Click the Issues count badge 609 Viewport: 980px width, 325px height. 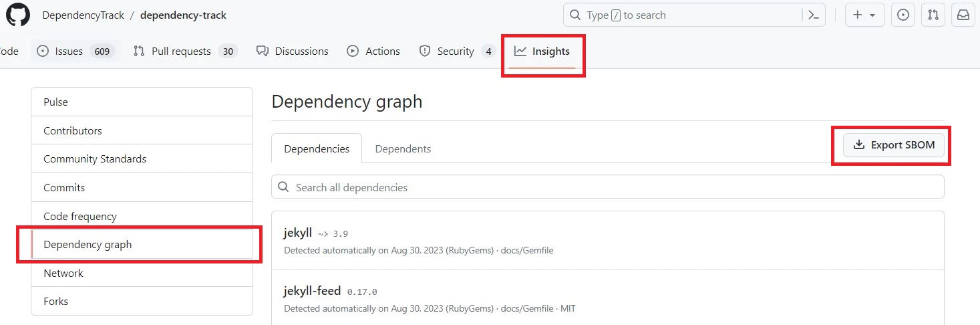tap(102, 51)
